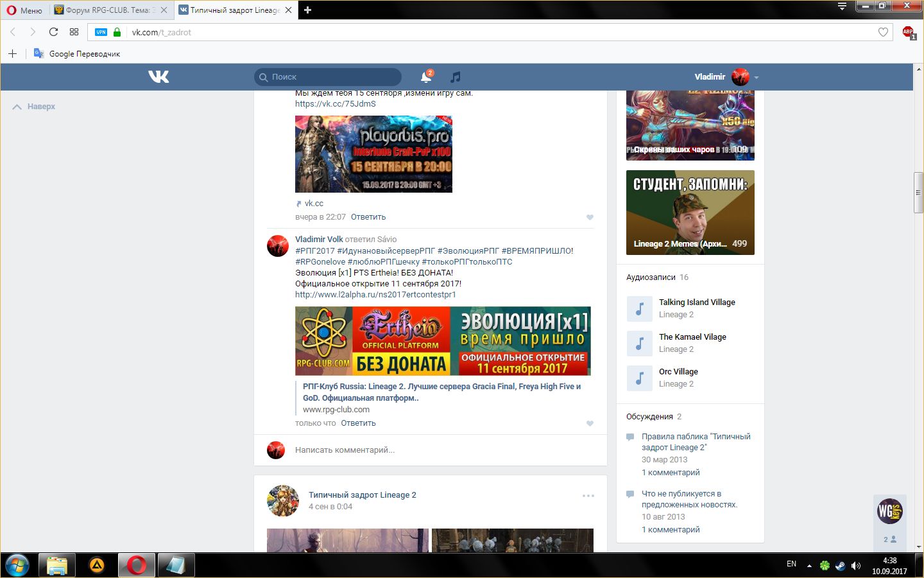The image size is (924, 578).
Task: Click the Steam tray icon
Action: click(x=840, y=565)
